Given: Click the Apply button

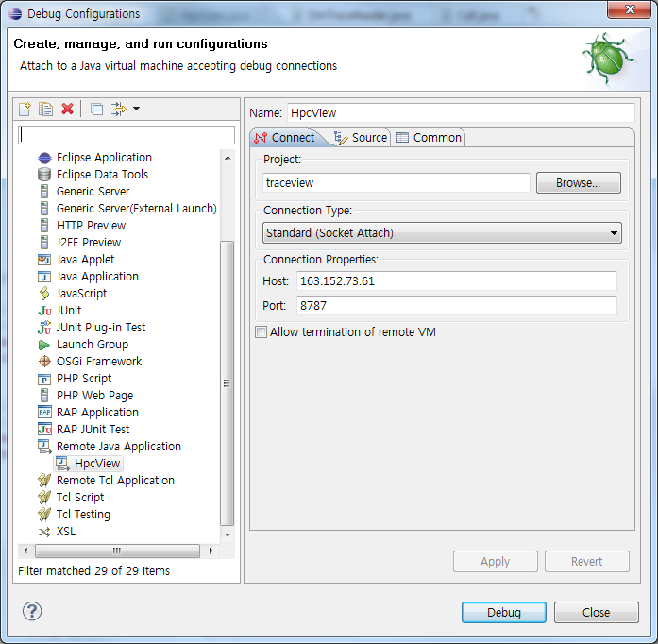Looking at the screenshot, I should pos(496,562).
